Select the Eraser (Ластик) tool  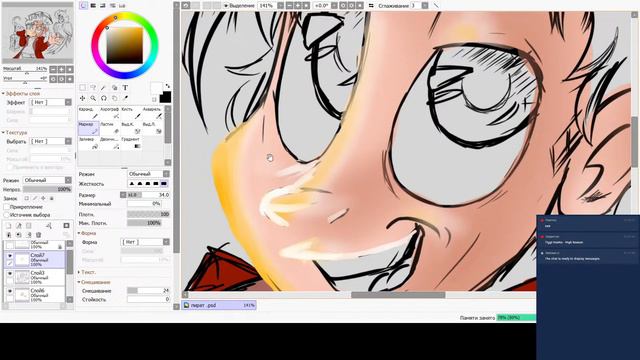coord(110,128)
